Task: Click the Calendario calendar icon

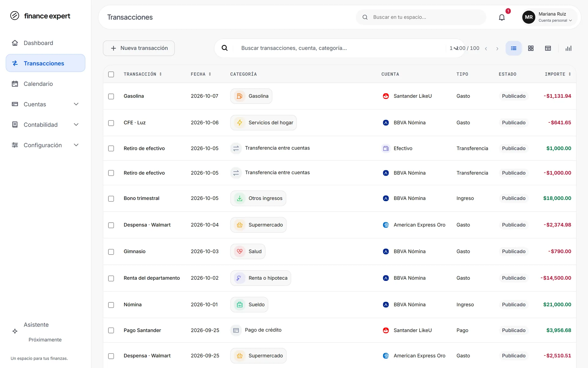Action: point(15,84)
